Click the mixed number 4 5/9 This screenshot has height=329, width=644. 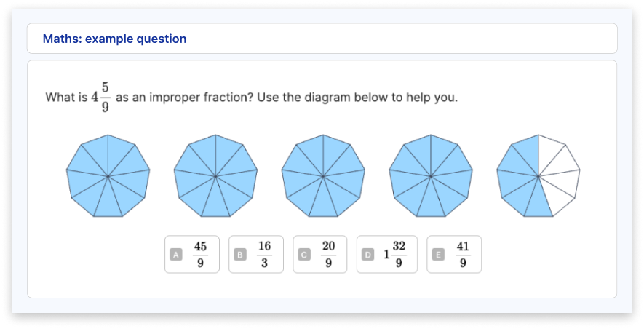pyautogui.click(x=100, y=98)
